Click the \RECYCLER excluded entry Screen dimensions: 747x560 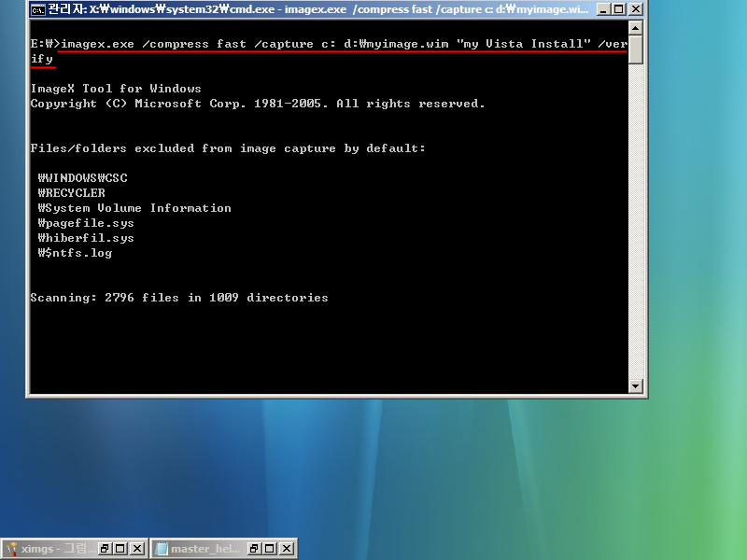(x=72, y=193)
